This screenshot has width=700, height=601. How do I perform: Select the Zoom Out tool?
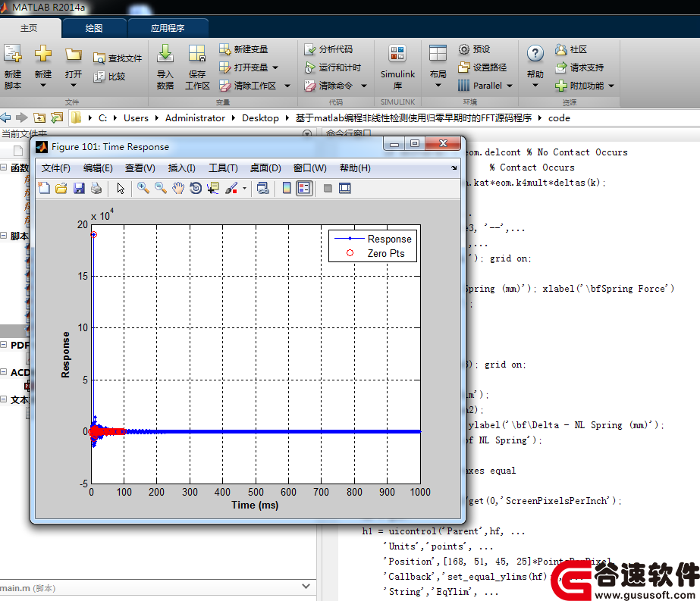pyautogui.click(x=161, y=188)
